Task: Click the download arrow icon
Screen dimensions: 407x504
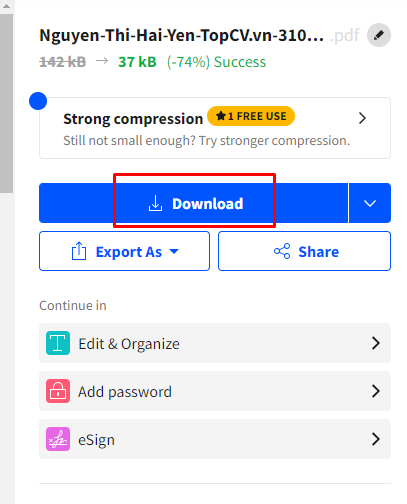Action: (x=155, y=203)
